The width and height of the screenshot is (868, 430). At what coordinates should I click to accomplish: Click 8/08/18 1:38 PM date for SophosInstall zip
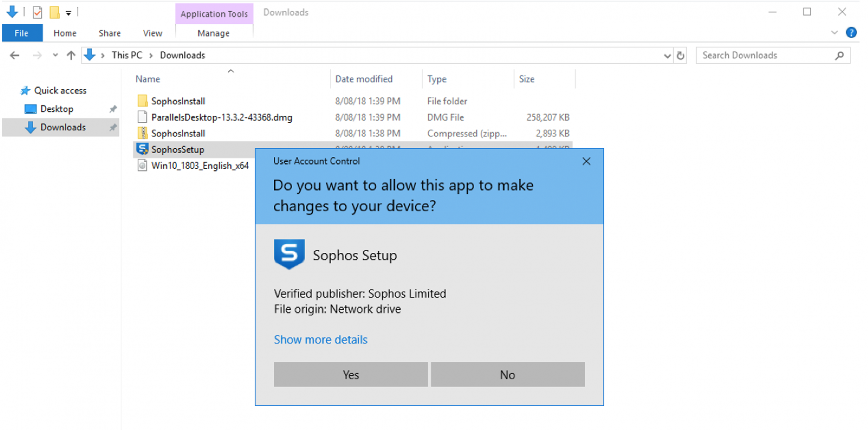tap(368, 133)
